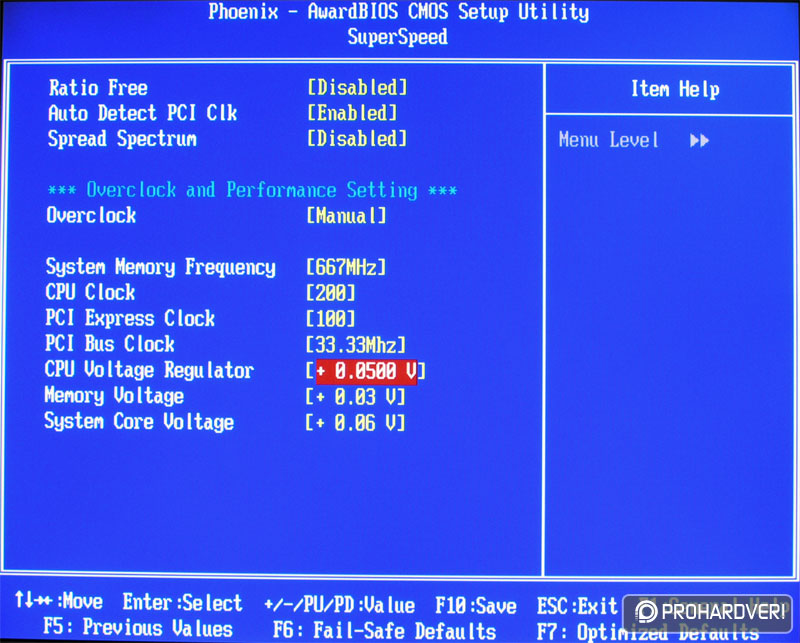Viewport: 800px width, 643px height.
Task: Select the Ratio Free setting label
Action: click(x=98, y=88)
